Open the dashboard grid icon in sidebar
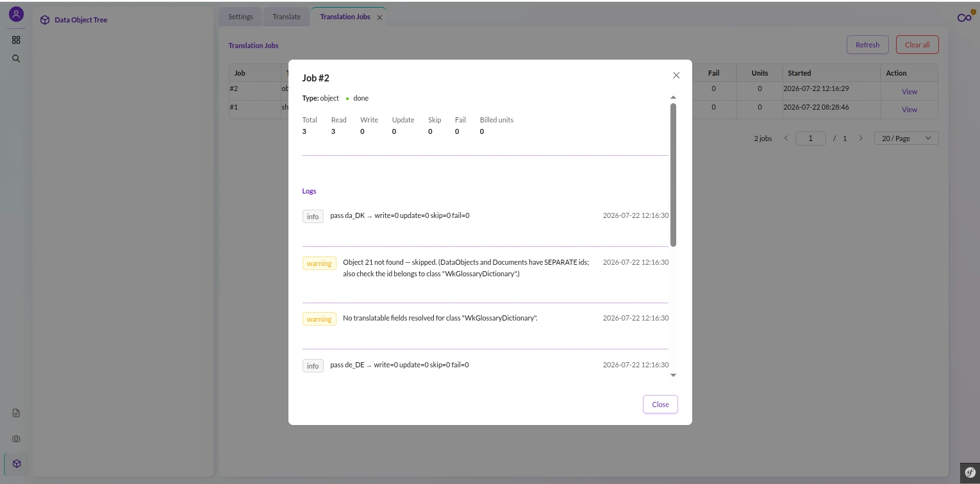Image resolution: width=980 pixels, height=484 pixels. 16,40
